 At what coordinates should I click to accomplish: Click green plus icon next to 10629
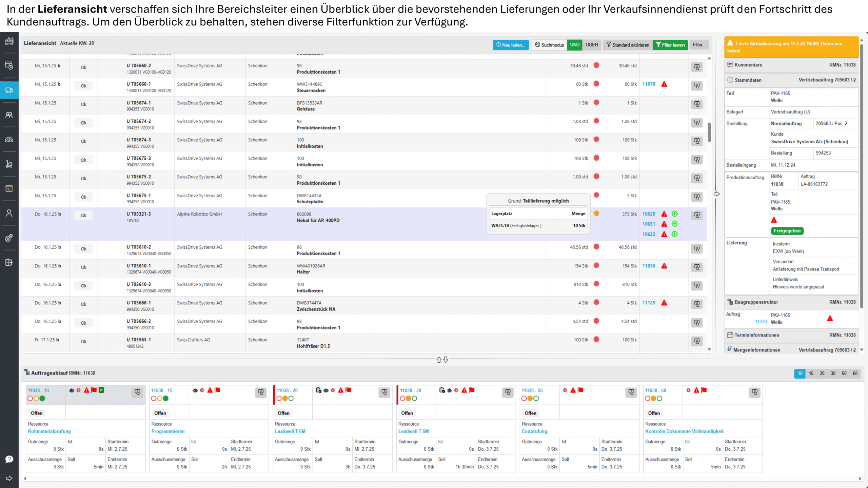coord(675,214)
